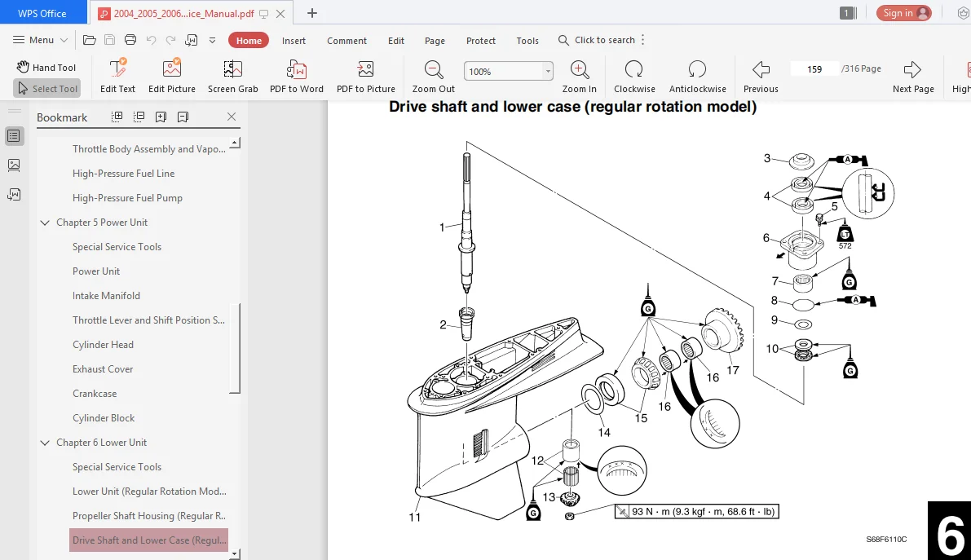Open the Throttle Body Assembly bookmark
Image resolution: width=971 pixels, height=560 pixels.
(148, 148)
